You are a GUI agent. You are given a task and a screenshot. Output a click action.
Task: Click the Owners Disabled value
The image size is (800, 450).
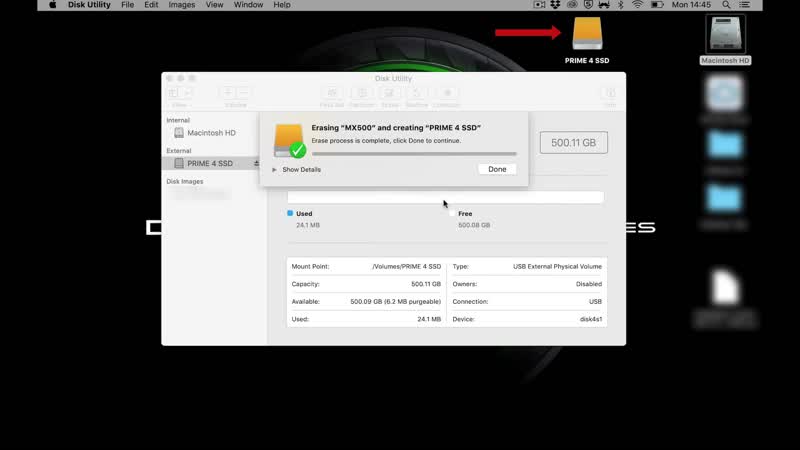coord(589,284)
